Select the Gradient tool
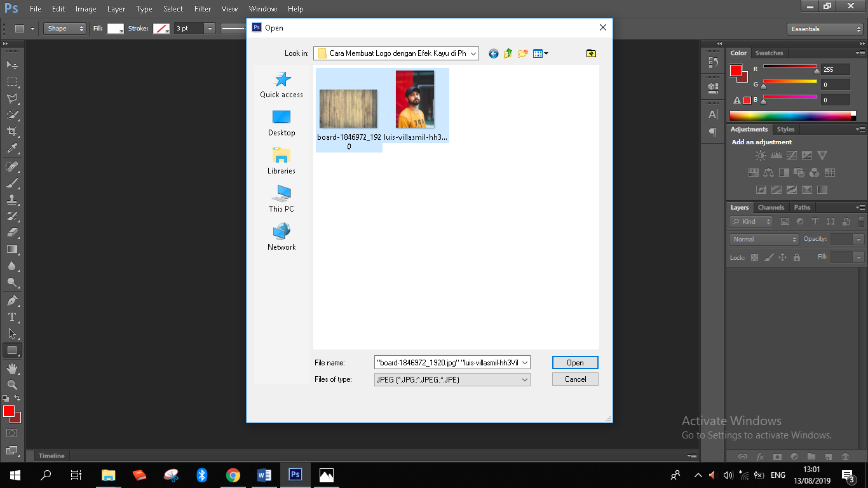The width and height of the screenshot is (868, 488). click(x=12, y=249)
